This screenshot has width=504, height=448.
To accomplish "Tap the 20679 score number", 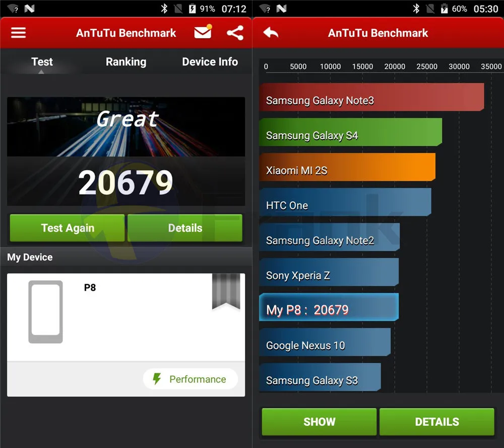I will [125, 183].
